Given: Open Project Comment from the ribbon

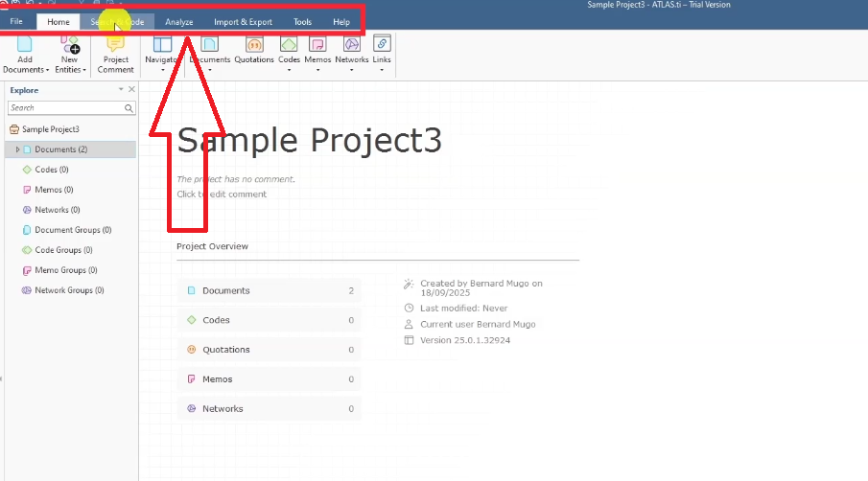Looking at the screenshot, I should tap(116, 52).
